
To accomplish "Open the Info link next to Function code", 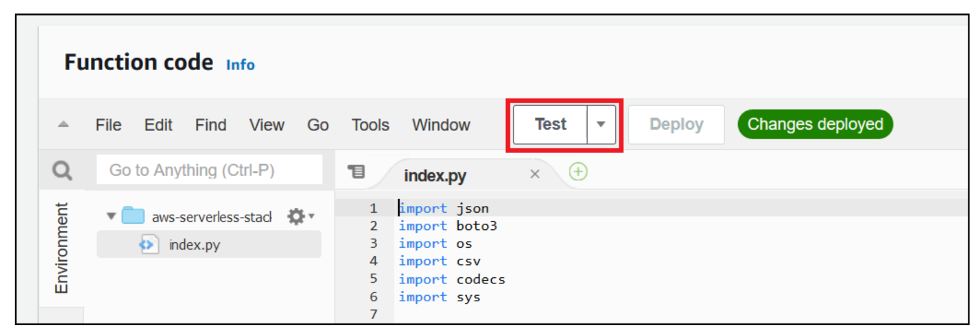I will click(240, 65).
